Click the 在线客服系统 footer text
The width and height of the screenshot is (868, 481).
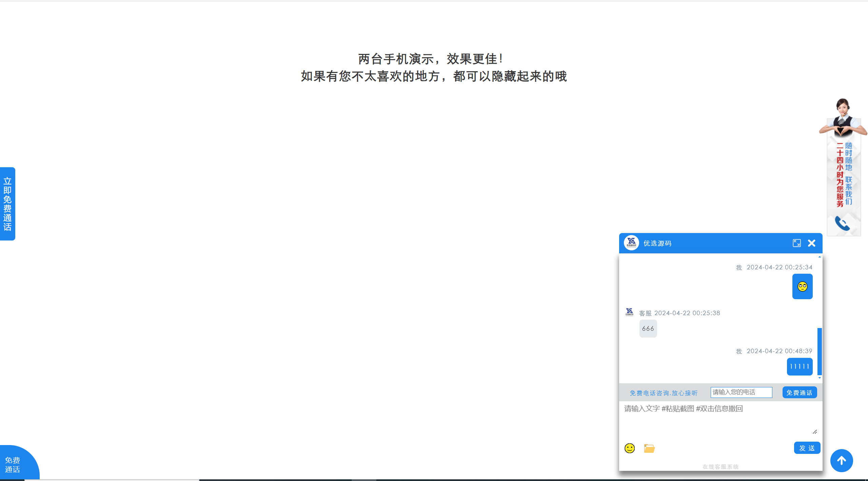(x=721, y=467)
